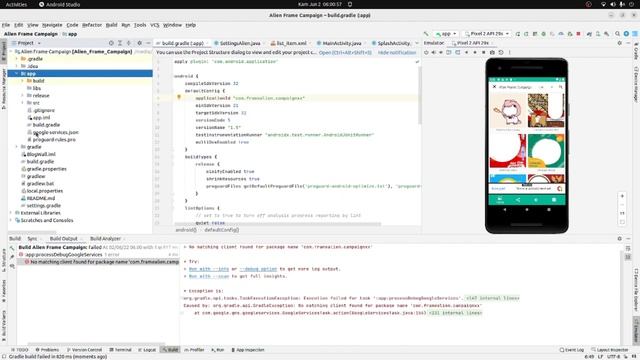
Task: Open the Pixel 2 API 29x device dropdown
Action: coord(487,34)
